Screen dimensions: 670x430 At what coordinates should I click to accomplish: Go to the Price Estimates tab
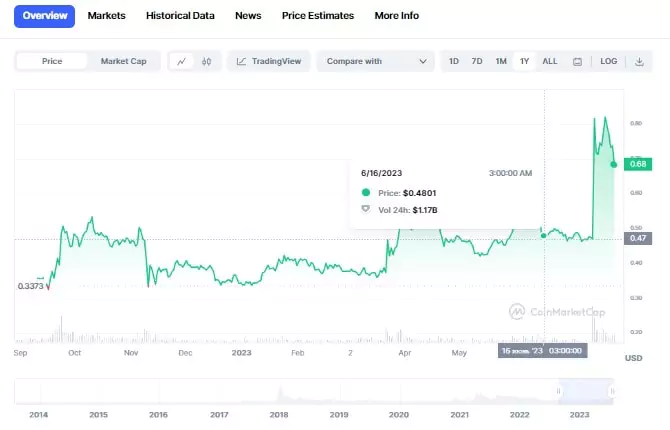(x=318, y=16)
